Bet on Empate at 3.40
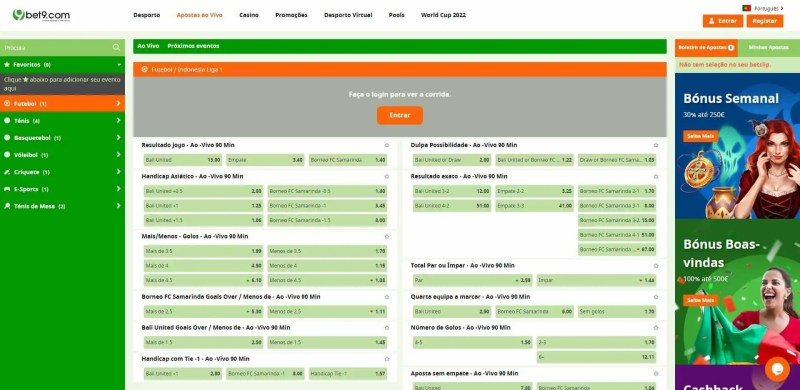800x390 pixels. click(x=265, y=160)
